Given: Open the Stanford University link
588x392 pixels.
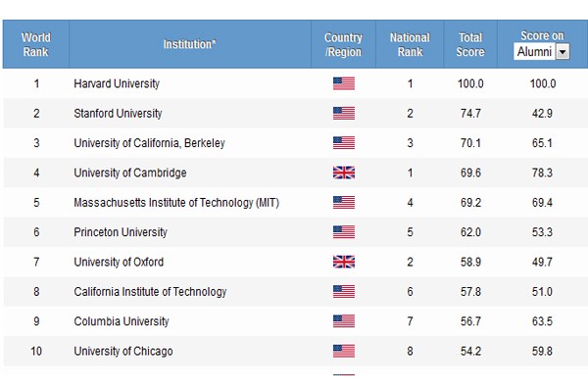Looking at the screenshot, I should [x=118, y=114].
